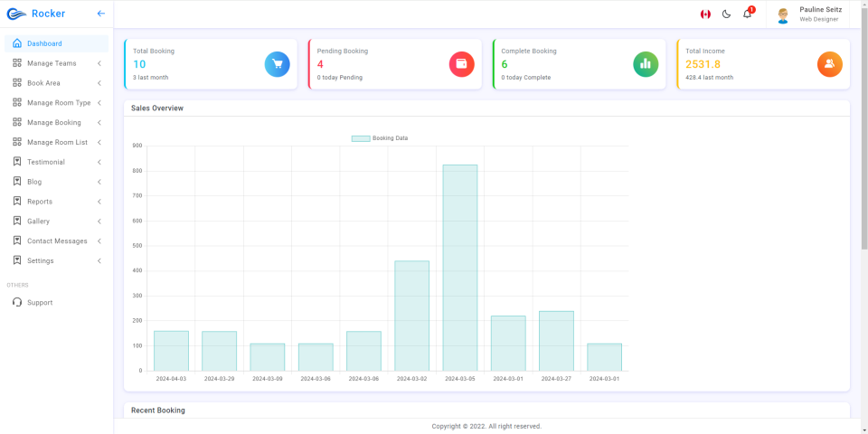The image size is (868, 434).
Task: Click the Support headset icon
Action: [x=17, y=302]
